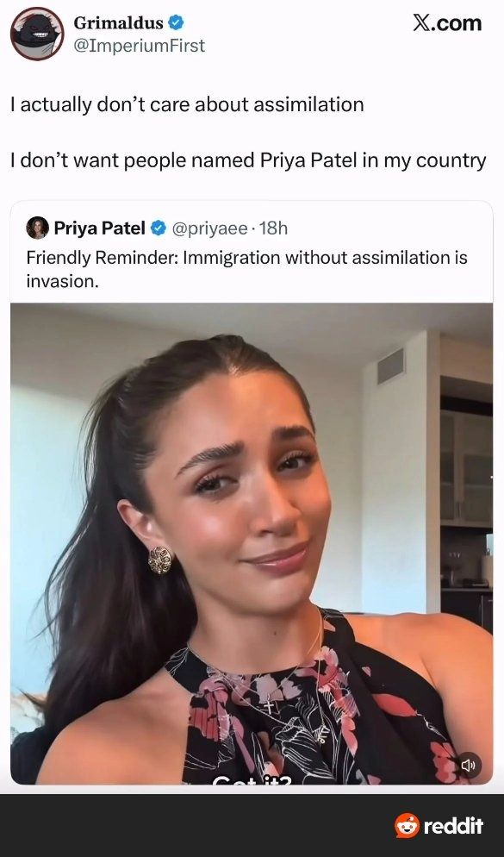The height and width of the screenshot is (857, 504).
Task: Select the text about not caring about assimilation
Action: [x=187, y=104]
